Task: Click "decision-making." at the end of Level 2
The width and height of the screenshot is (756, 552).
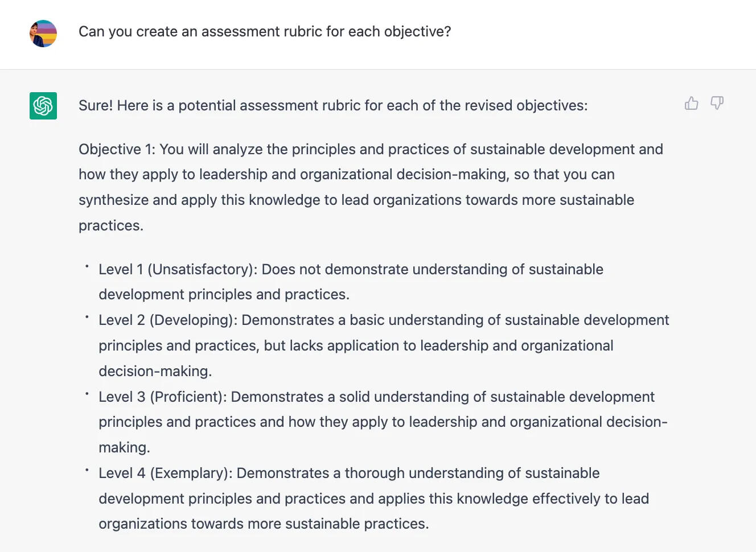Action: 155,371
